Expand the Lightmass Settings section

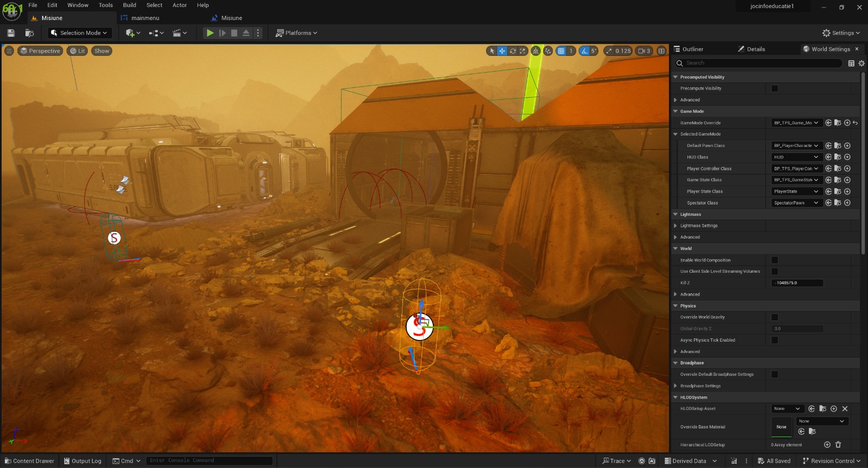[x=675, y=226]
